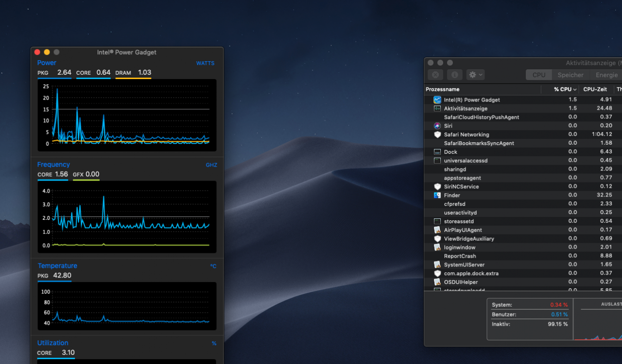Viewport: 622px width, 364px height.
Task: Click the storeassetd process icon
Action: 437,221
